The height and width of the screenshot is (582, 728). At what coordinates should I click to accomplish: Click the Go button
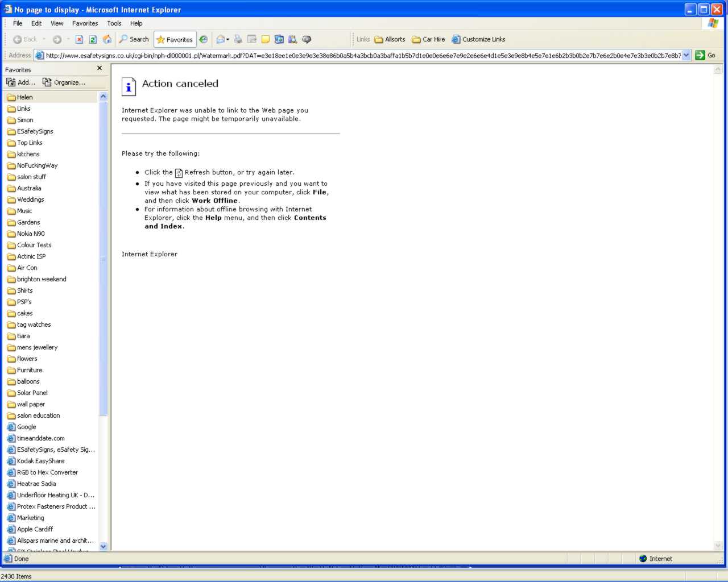705,55
